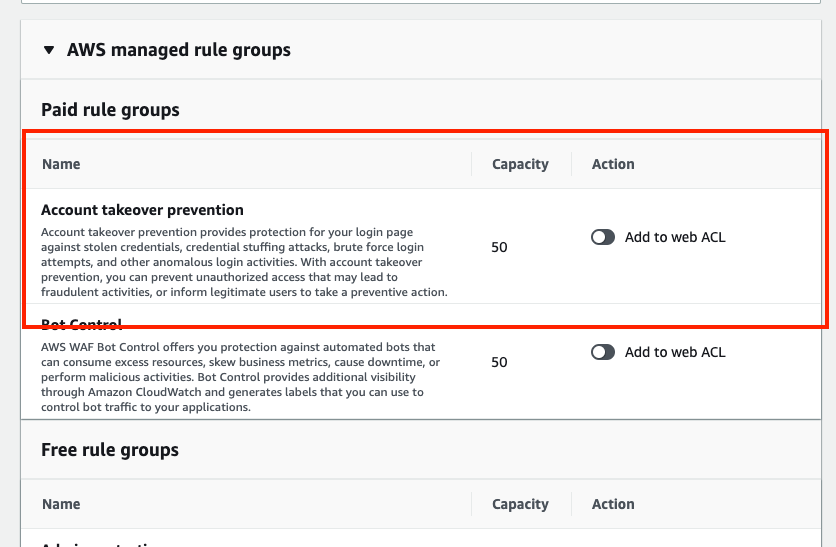Image resolution: width=836 pixels, height=547 pixels.
Task: Click AWS managed rule groups title text
Action: pyautogui.click(x=179, y=50)
